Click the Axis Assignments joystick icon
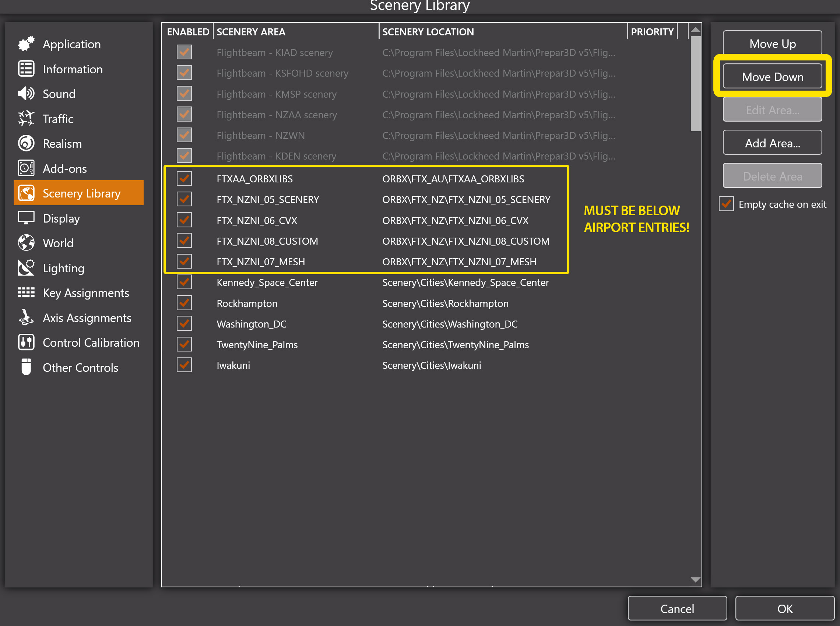The width and height of the screenshot is (840, 626). (x=26, y=318)
